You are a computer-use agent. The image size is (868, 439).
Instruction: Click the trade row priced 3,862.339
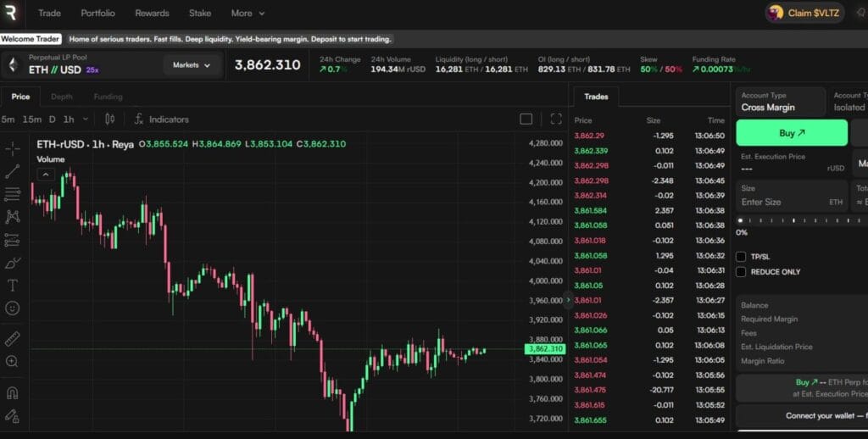(x=649, y=151)
